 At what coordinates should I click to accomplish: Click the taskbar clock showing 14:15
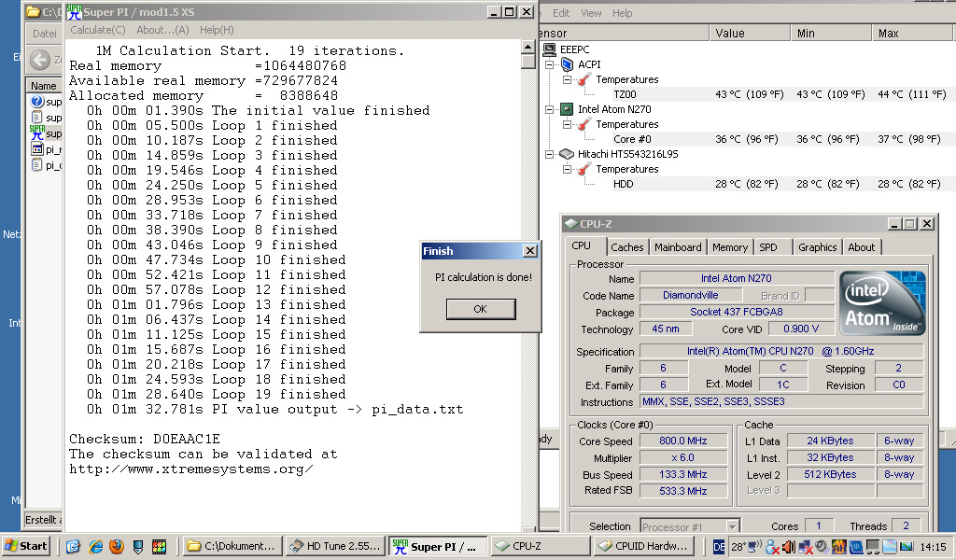(933, 547)
